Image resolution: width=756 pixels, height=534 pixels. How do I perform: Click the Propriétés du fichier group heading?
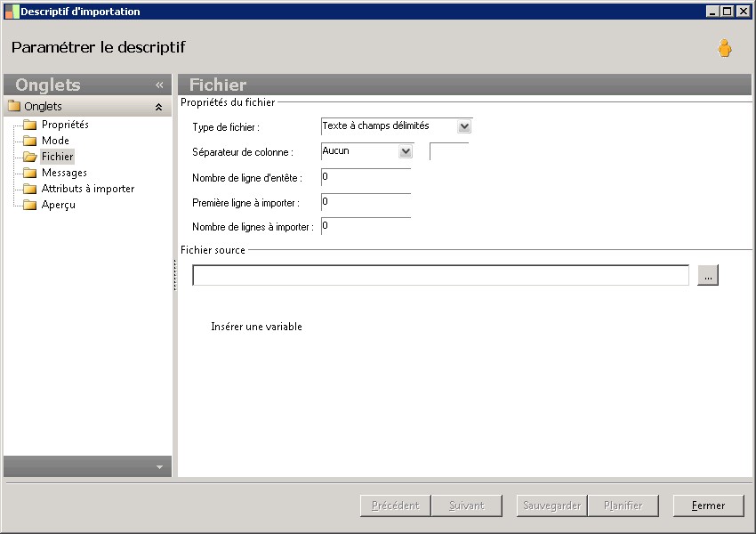[228, 102]
